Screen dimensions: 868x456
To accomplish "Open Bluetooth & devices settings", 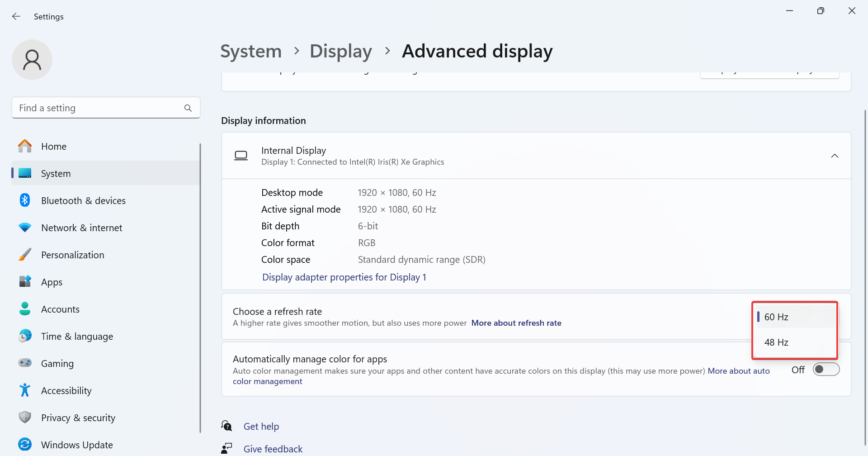I will [x=105, y=200].
